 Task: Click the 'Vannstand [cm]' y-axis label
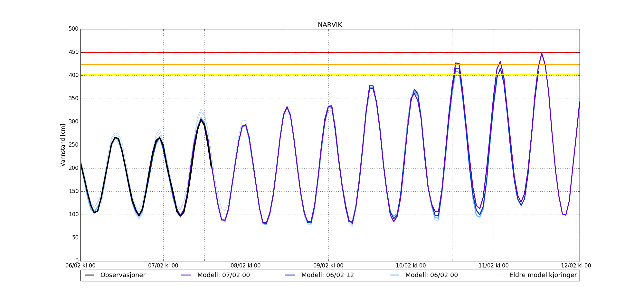[63, 145]
